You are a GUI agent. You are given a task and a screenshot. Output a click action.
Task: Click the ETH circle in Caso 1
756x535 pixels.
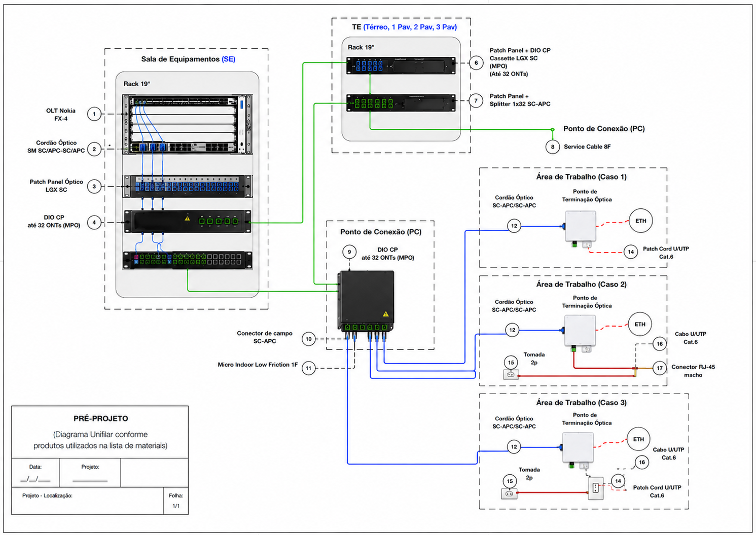click(x=641, y=221)
